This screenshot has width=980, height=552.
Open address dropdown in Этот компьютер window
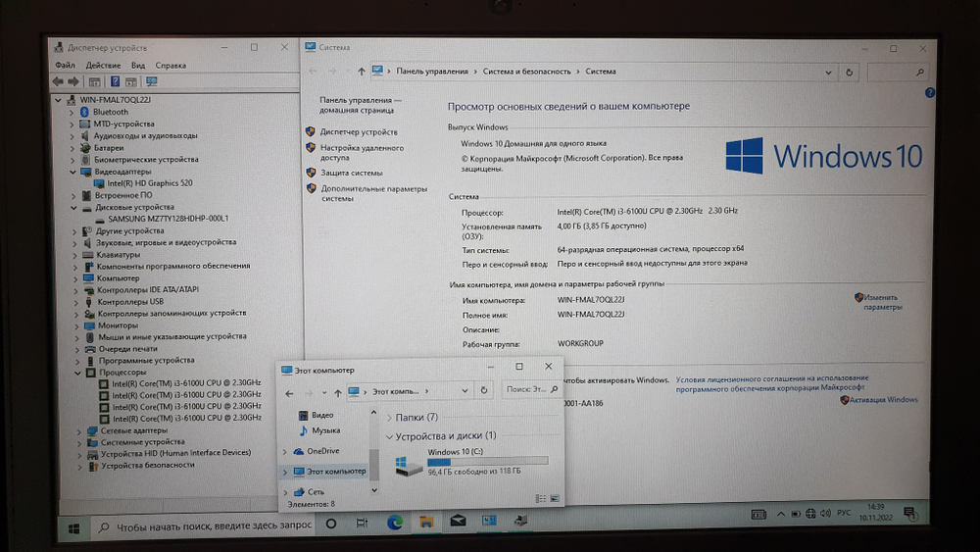click(x=465, y=390)
